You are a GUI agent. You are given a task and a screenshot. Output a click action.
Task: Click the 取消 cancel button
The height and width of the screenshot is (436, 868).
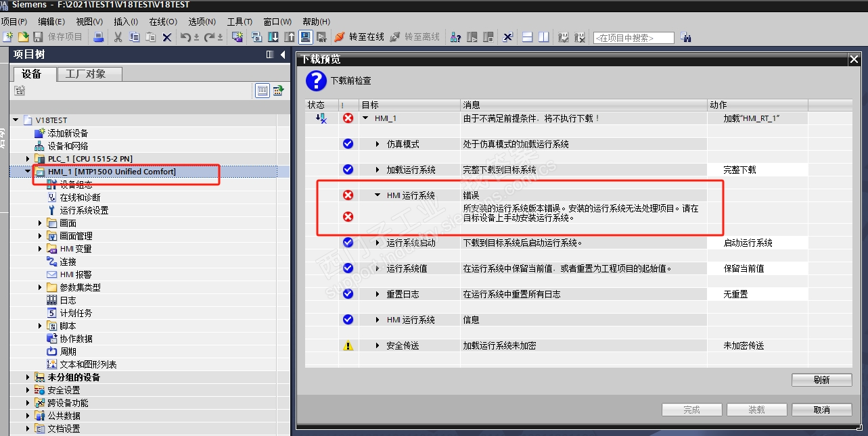[821, 410]
